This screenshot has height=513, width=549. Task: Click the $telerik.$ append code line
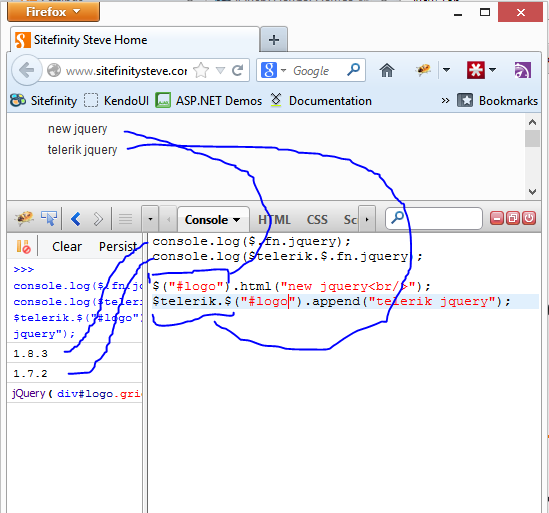click(332, 301)
